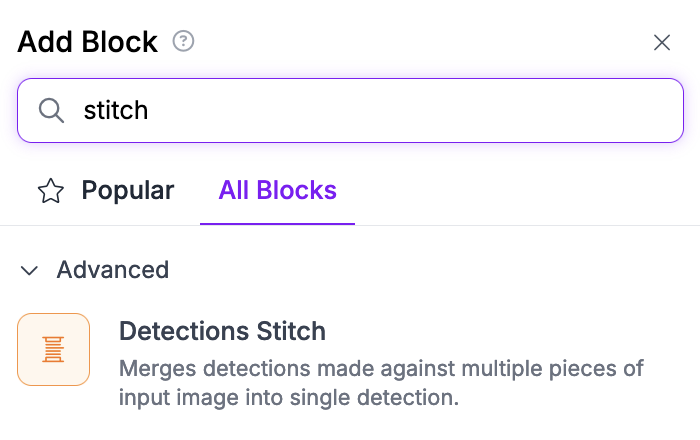Viewport: 700px width, 440px height.
Task: Place cursor after the word stitch
Action: click(x=149, y=111)
